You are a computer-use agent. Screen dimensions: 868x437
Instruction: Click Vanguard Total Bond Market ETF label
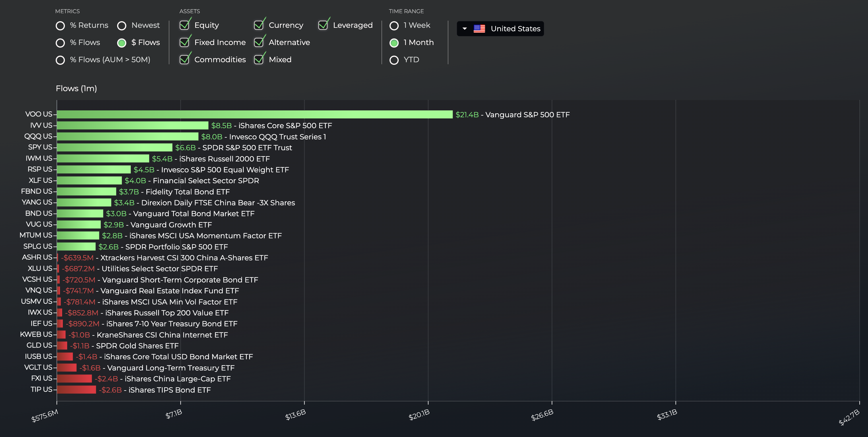tap(194, 214)
